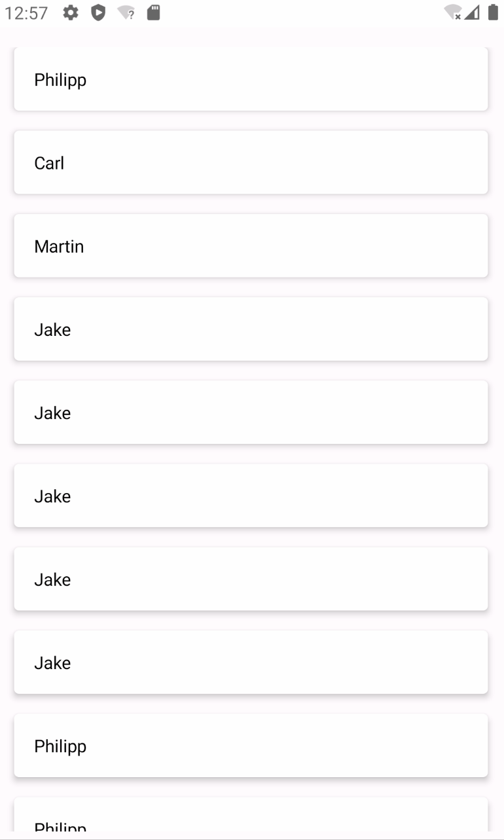Image resolution: width=504 pixels, height=840 pixels.
Task: Tap the shield play-protect status icon
Action: coord(98,12)
